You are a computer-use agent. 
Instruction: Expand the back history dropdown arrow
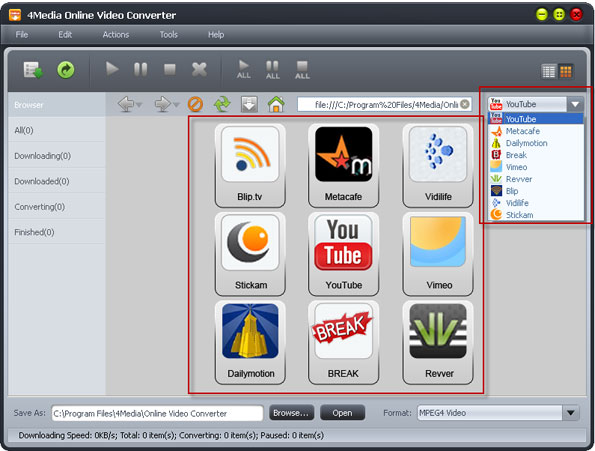[139, 105]
